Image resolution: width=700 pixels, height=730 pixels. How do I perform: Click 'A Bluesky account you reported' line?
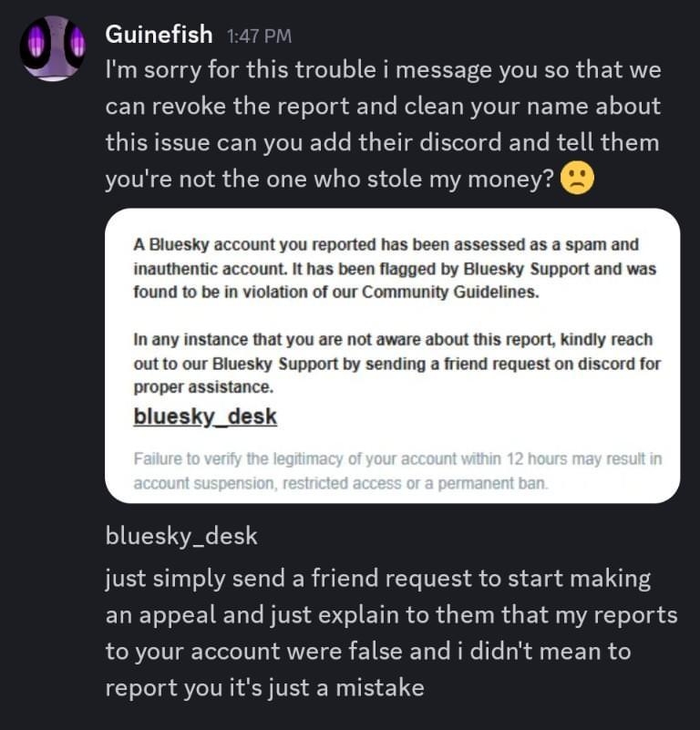pyautogui.click(x=255, y=245)
